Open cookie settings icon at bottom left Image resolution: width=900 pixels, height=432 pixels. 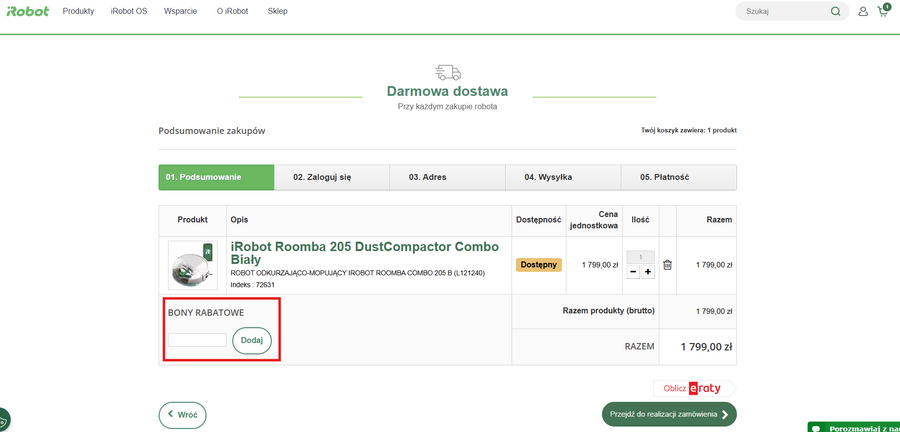click(x=4, y=421)
